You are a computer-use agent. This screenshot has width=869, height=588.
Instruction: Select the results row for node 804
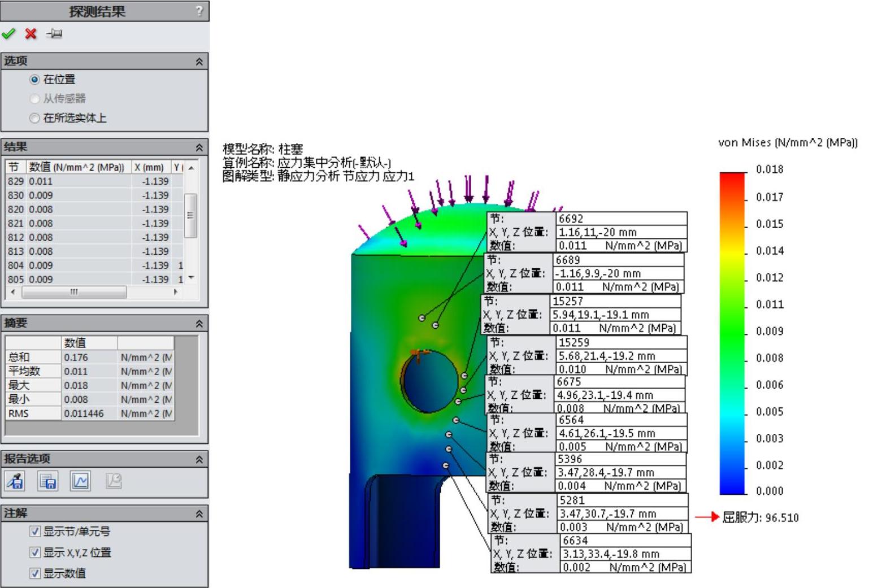(95, 265)
